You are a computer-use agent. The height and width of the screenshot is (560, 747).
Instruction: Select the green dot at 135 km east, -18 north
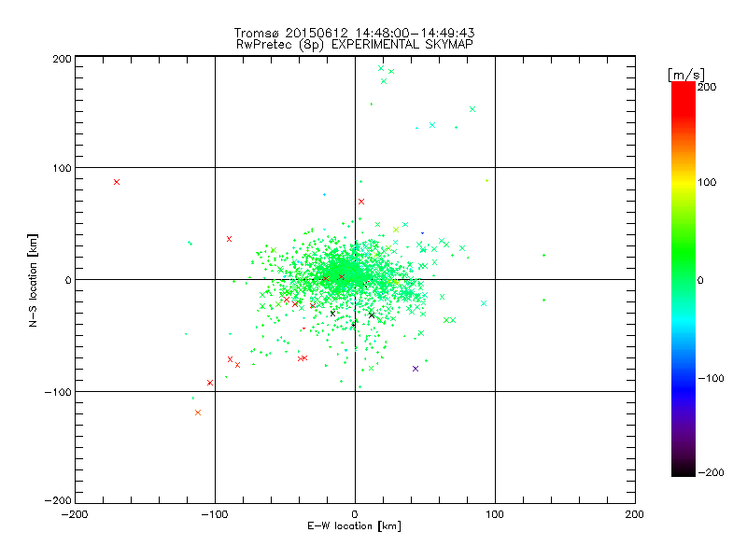click(x=543, y=300)
